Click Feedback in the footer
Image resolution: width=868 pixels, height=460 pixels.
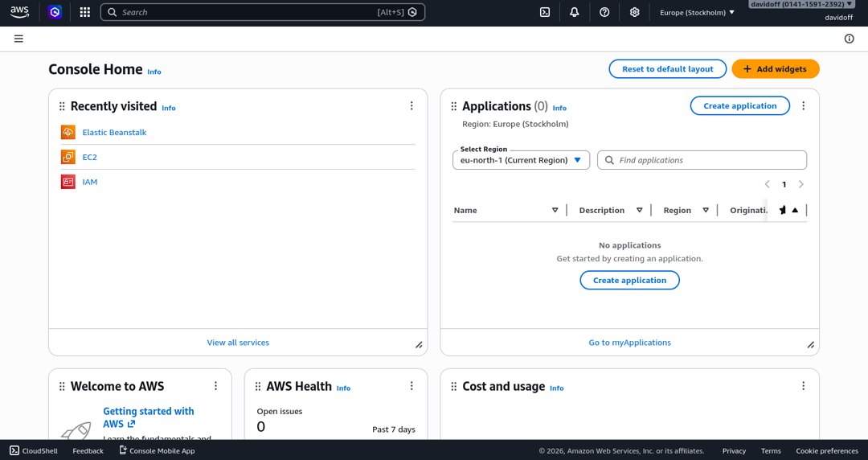[88, 450]
